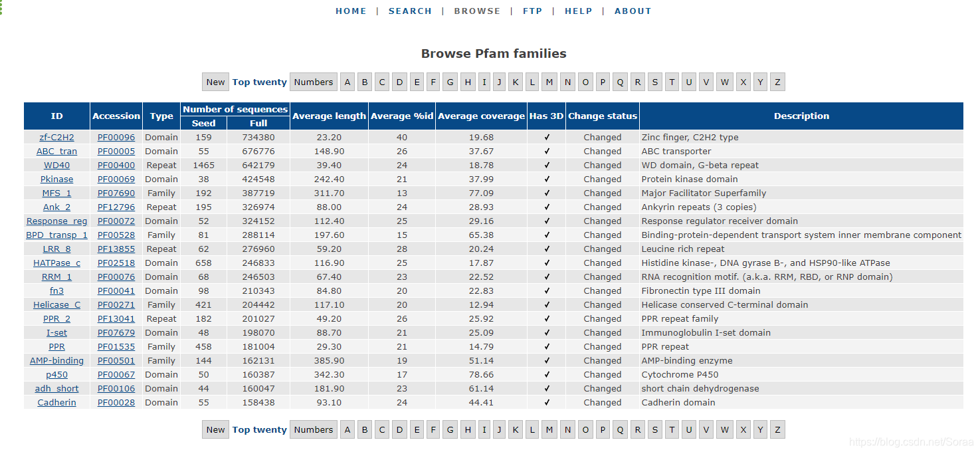980x454 pixels.
Task: Open the ABOUT page
Action: 633,11
